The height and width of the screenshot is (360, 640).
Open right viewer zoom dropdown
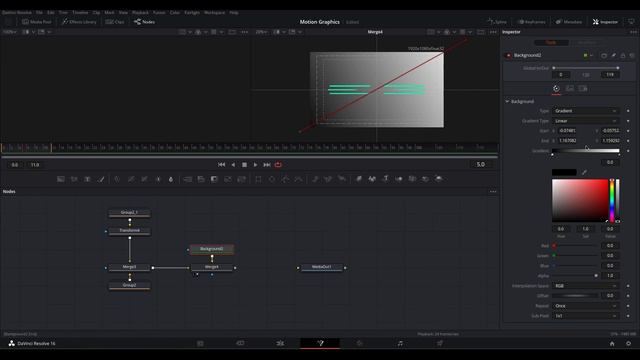point(262,32)
